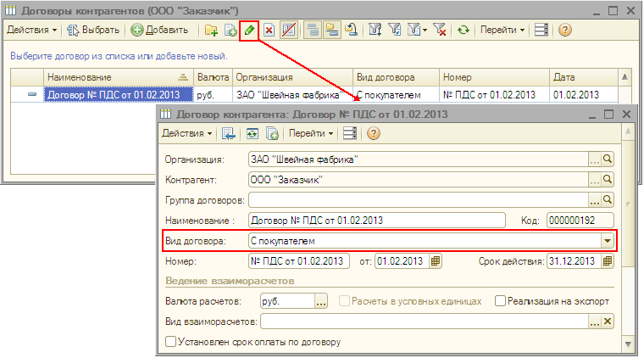Click the ellipsis button of the Организация field
Screen dimensions: 644x358
[x=595, y=159]
